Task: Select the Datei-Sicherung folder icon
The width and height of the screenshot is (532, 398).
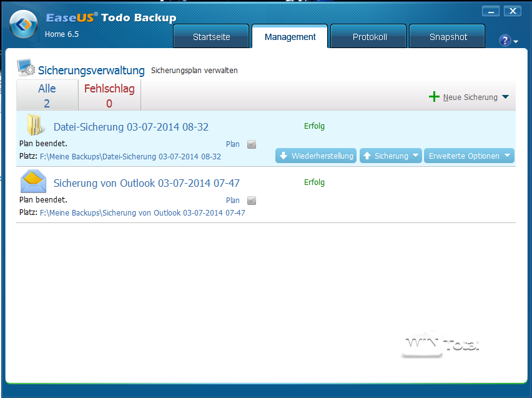Action: pos(35,125)
